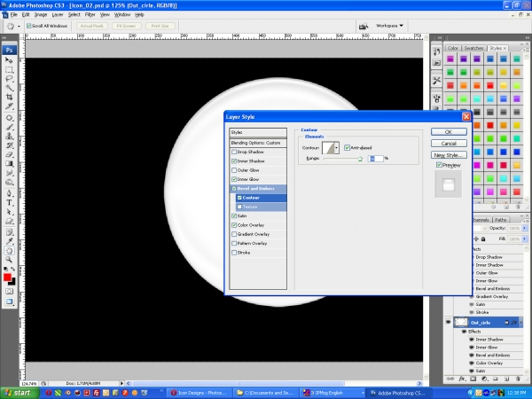Select the Rectangular Marquee tool

pos(9,70)
